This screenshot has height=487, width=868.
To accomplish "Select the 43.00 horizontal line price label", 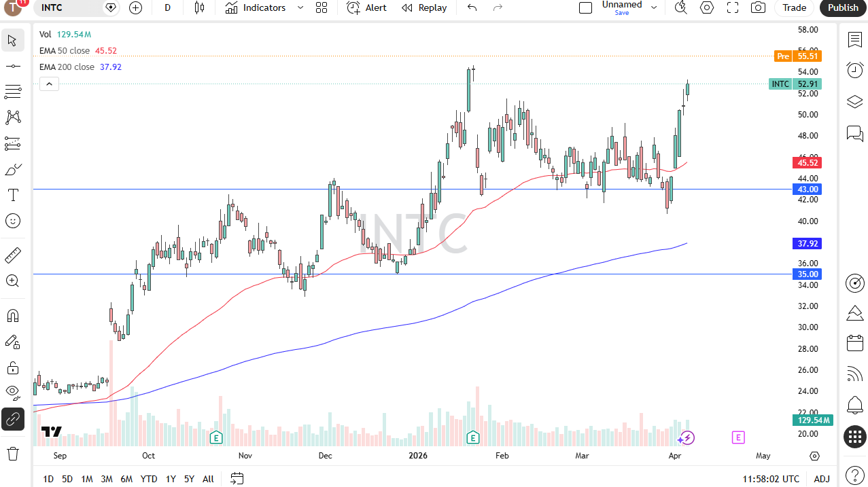I will click(808, 189).
